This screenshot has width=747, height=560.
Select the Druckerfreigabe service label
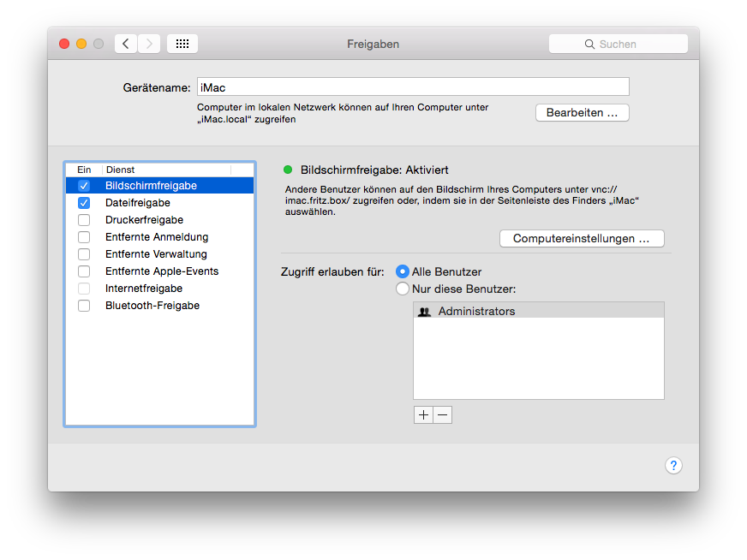(145, 220)
